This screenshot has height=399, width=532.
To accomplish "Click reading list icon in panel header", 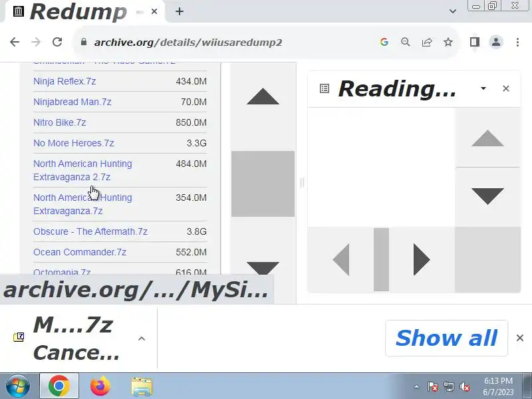I will tap(325, 88).
